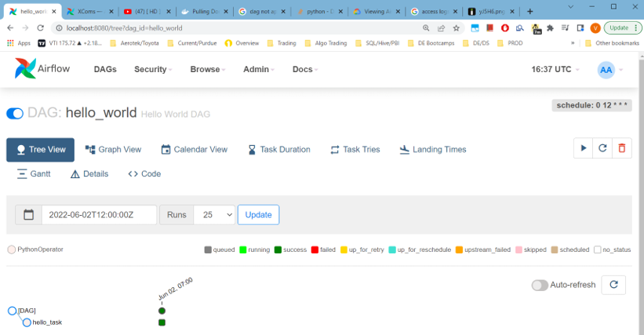Image resolution: width=644 pixels, height=335 pixels.
Task: Open Task Duration tab
Action: pos(279,150)
